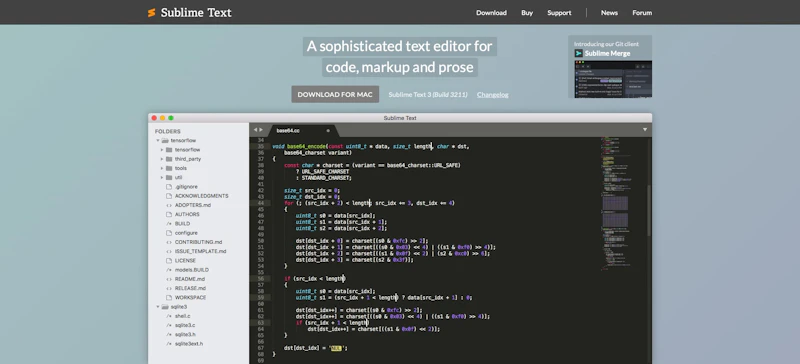Click the shell.c file icon
Viewport: 800px width, 364px height.
tap(169, 316)
